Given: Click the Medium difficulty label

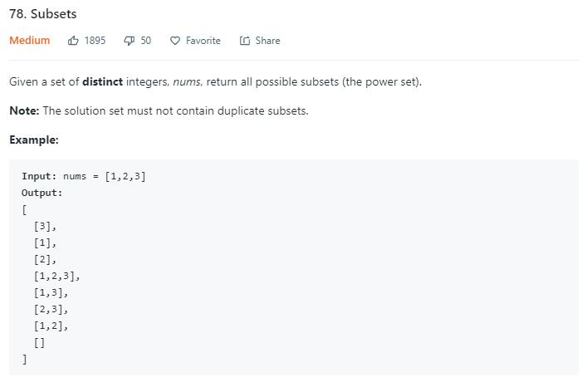Looking at the screenshot, I should (30, 41).
